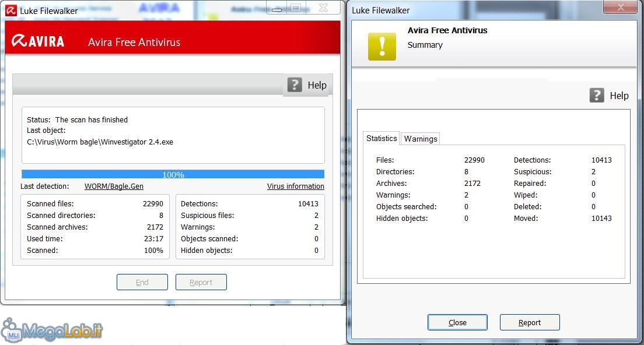The width and height of the screenshot is (644, 345).
Task: Click the yellow warning exclamation icon in Summary
Action: 382,47
